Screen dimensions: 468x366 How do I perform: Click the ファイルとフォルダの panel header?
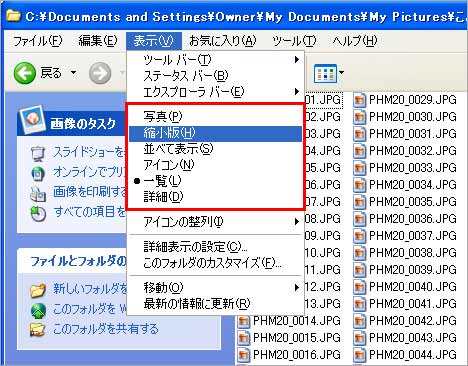(72, 261)
